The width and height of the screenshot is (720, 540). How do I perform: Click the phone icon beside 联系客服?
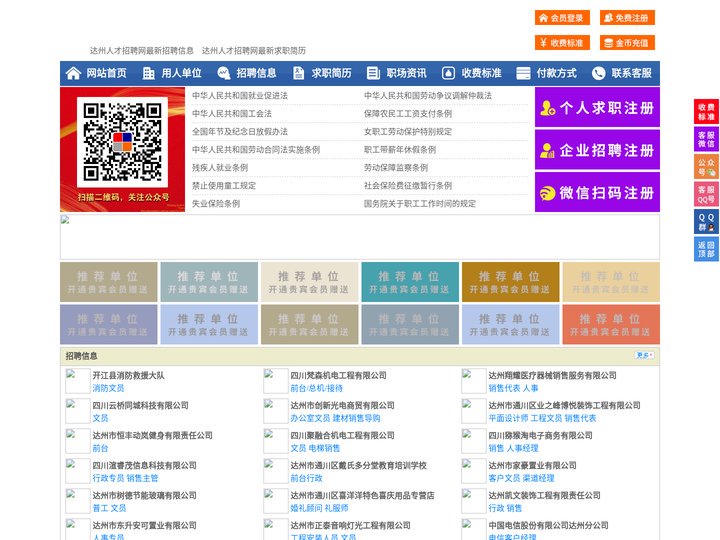pyautogui.click(x=598, y=73)
